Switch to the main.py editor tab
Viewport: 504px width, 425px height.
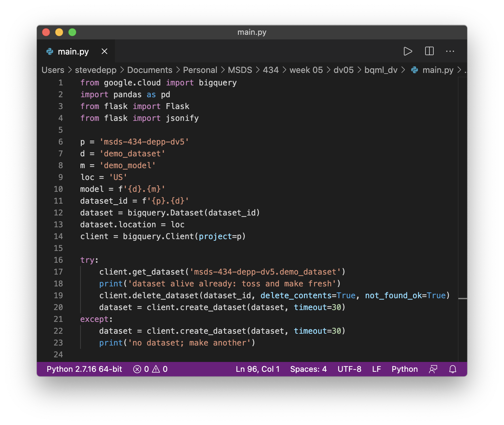pyautogui.click(x=73, y=51)
